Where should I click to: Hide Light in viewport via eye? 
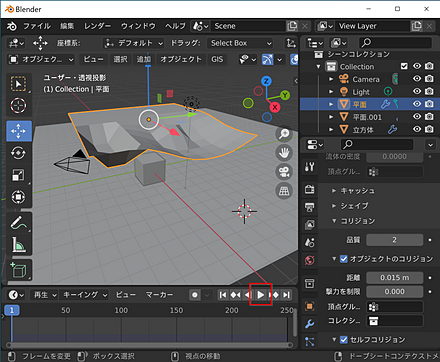[x=417, y=91]
